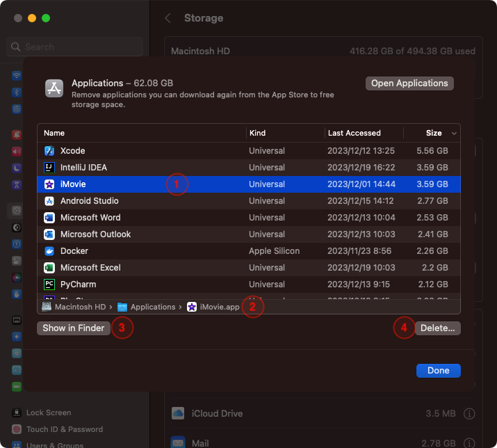Click the Android Studio app icon
Screen dimensions: 497x448
coord(49,201)
